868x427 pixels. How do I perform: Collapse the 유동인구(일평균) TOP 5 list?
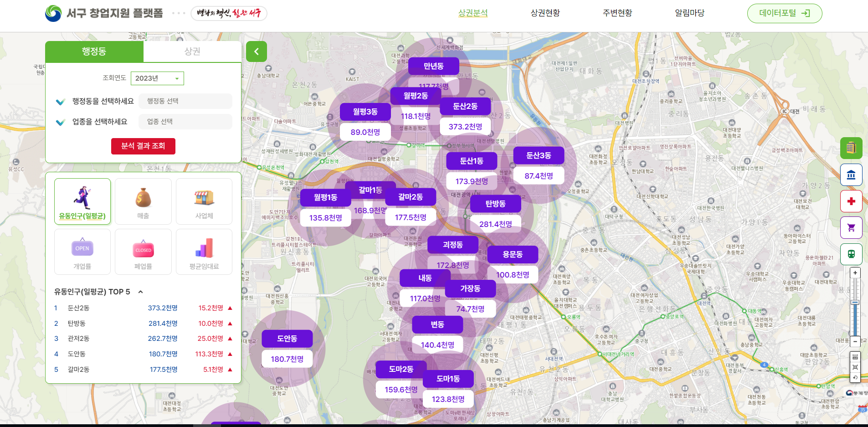click(141, 292)
